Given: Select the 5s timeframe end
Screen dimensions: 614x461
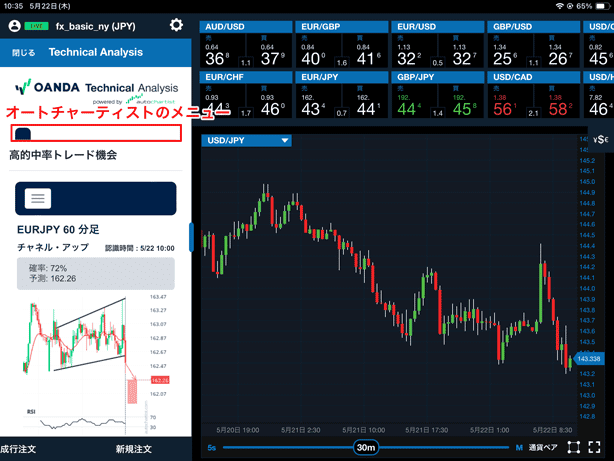Looking at the screenshot, I should [x=211, y=448].
